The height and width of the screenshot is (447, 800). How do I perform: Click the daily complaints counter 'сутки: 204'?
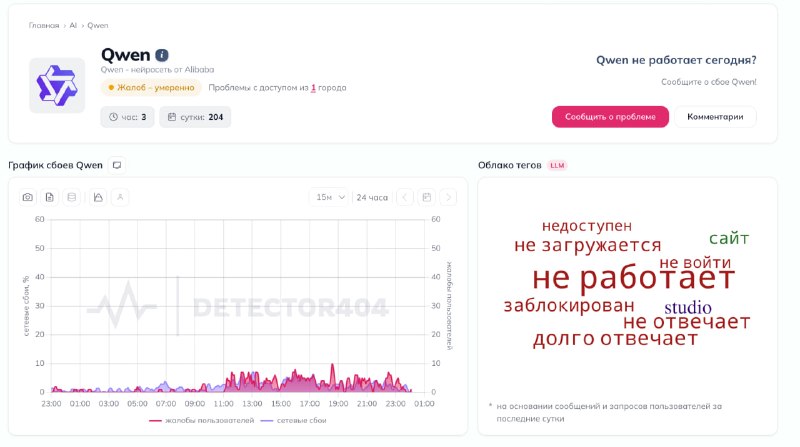point(195,117)
